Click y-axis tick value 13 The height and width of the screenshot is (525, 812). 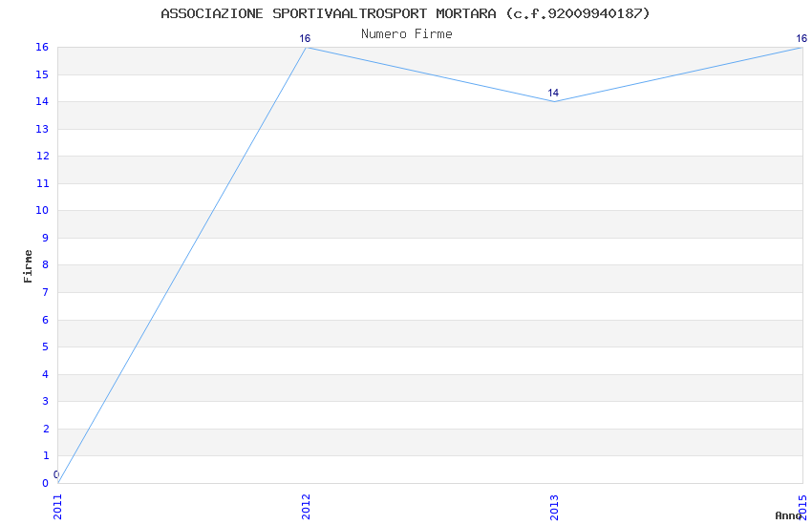(x=42, y=129)
